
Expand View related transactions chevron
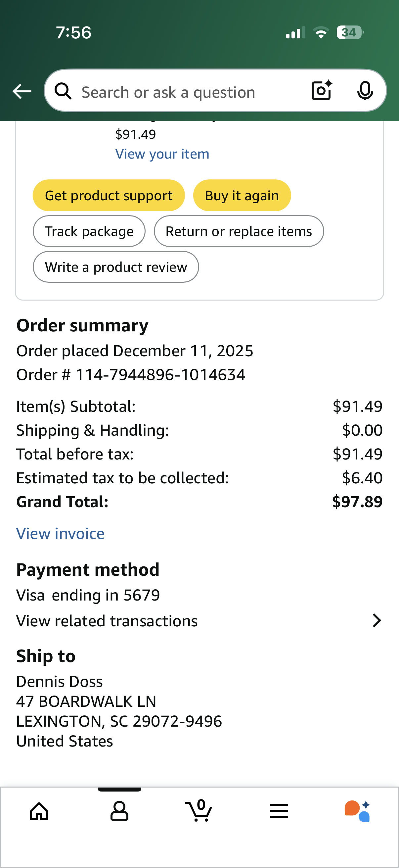pos(377,620)
